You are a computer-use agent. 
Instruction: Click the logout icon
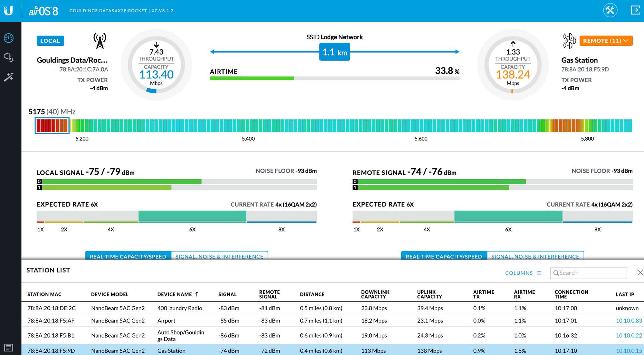click(x=635, y=10)
